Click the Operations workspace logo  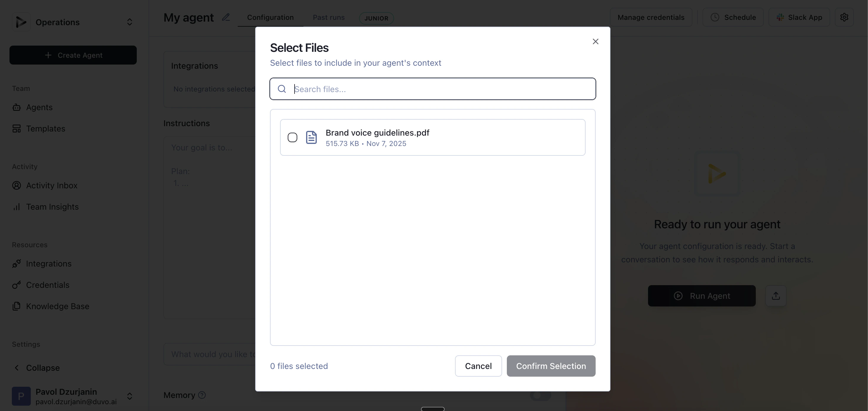tap(21, 22)
